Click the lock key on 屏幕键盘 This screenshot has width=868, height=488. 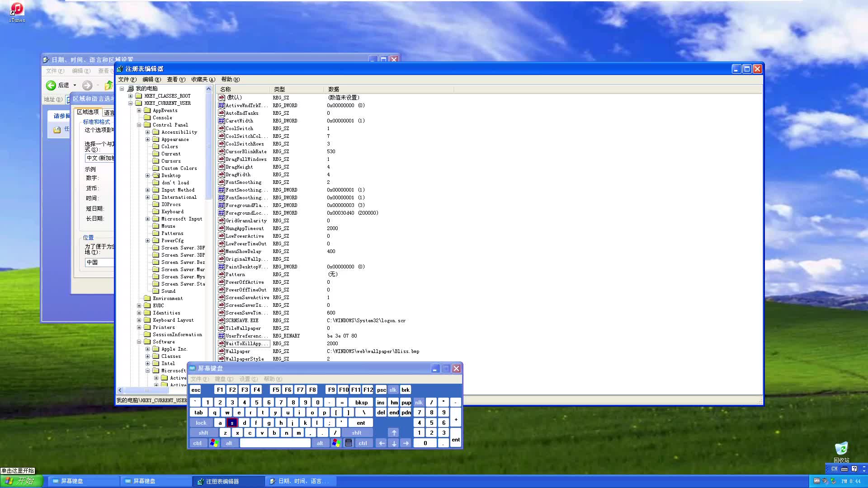tap(202, 422)
